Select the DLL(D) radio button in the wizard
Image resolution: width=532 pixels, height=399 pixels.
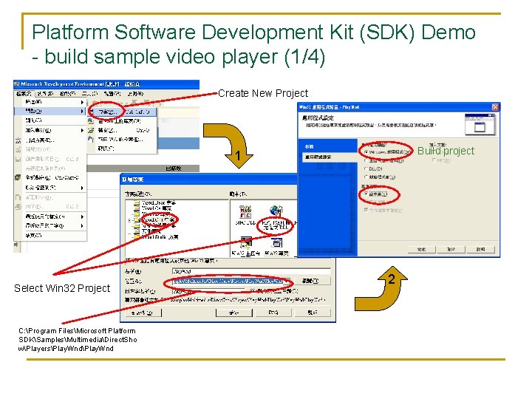(x=366, y=168)
